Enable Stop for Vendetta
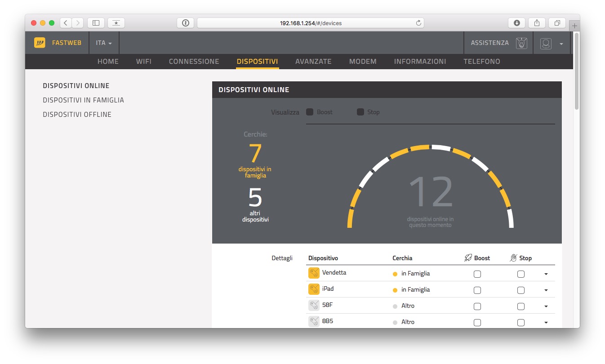This screenshot has height=364, width=605. click(x=521, y=274)
